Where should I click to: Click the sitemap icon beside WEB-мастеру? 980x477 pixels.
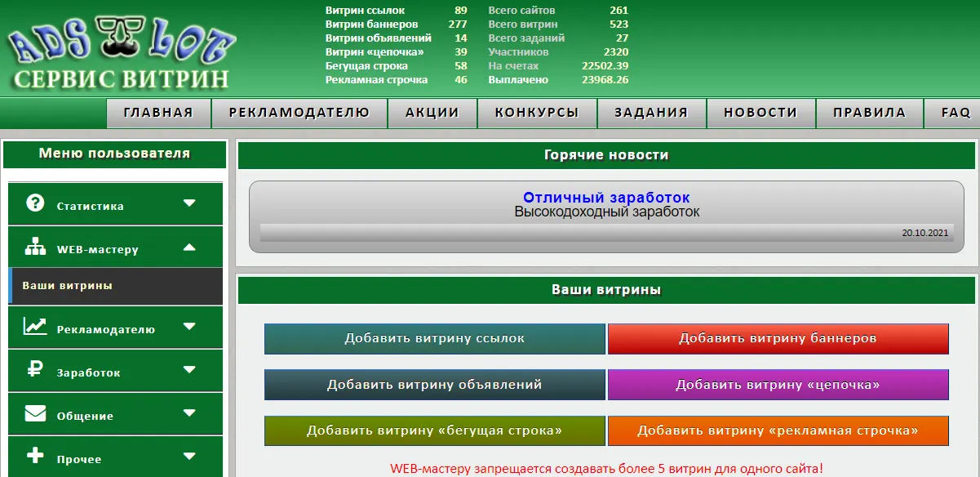click(x=35, y=247)
